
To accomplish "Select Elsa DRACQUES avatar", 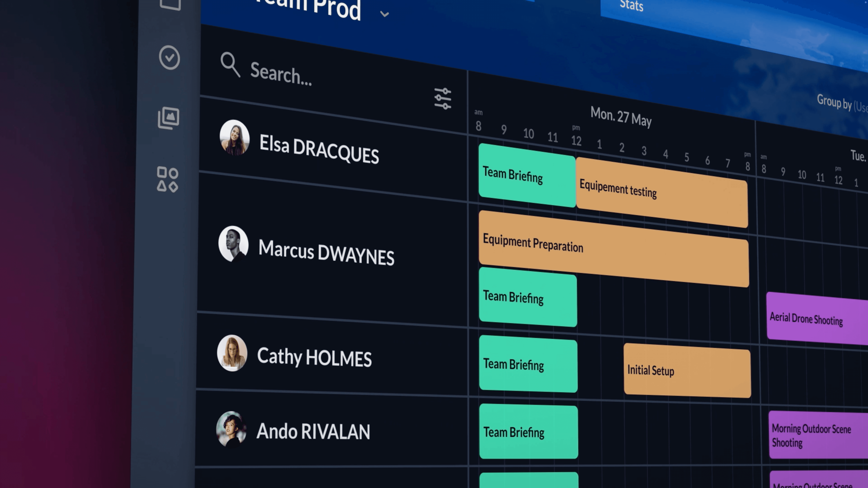I will [x=234, y=137].
